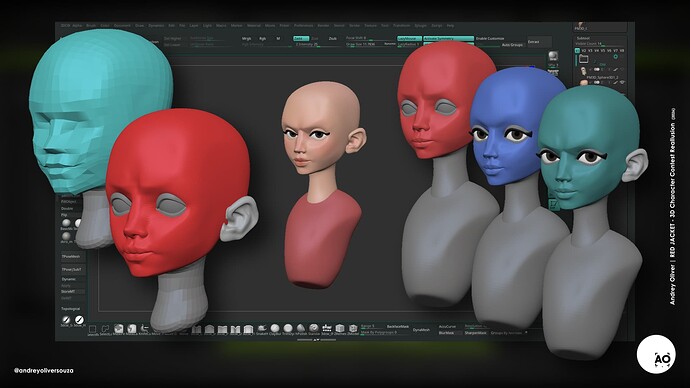Click the Dynamic button in left panel

(69, 279)
